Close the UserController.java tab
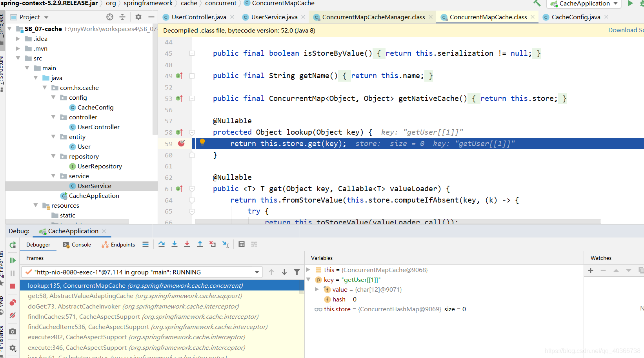 click(232, 17)
